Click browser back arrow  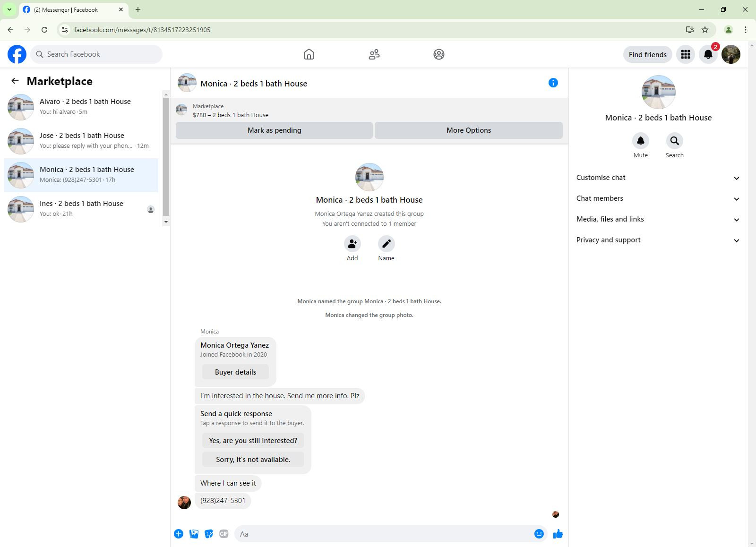10,30
